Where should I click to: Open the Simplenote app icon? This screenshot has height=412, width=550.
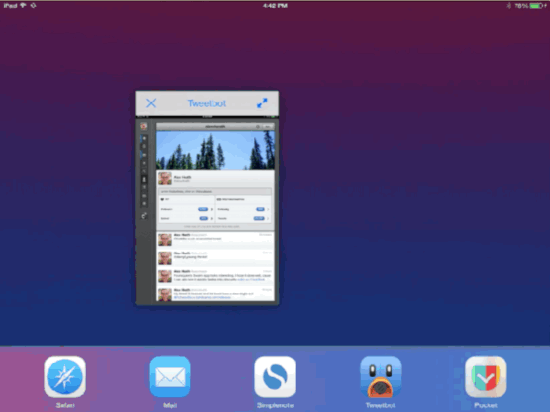[x=275, y=377]
